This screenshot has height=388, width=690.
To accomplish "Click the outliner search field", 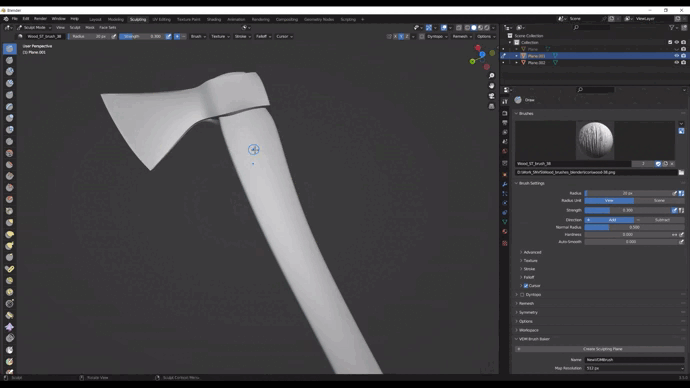I will pos(592,27).
